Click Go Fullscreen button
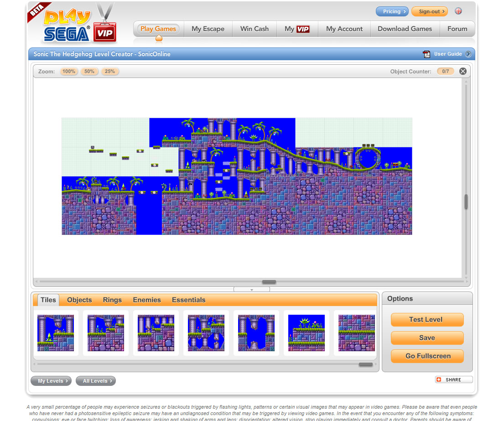 [x=427, y=356]
